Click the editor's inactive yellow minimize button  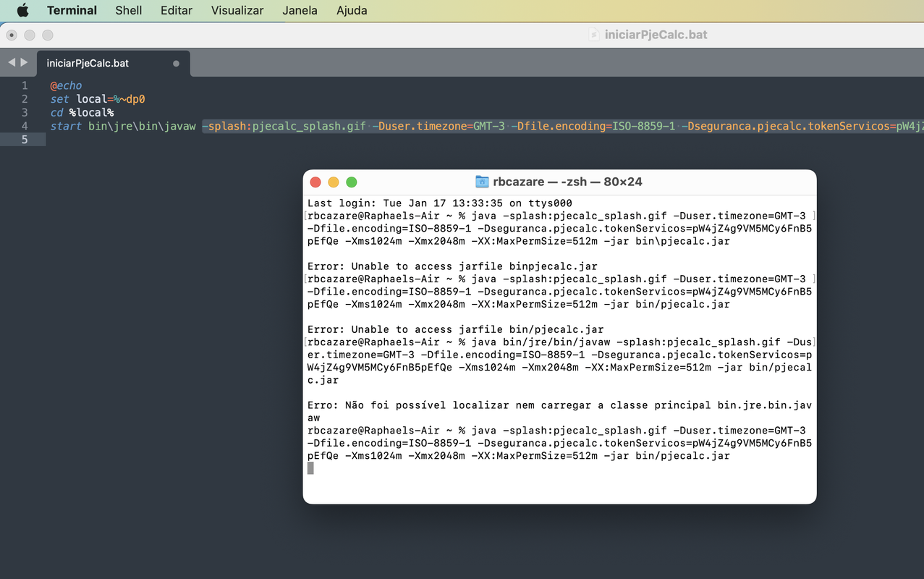(30, 35)
